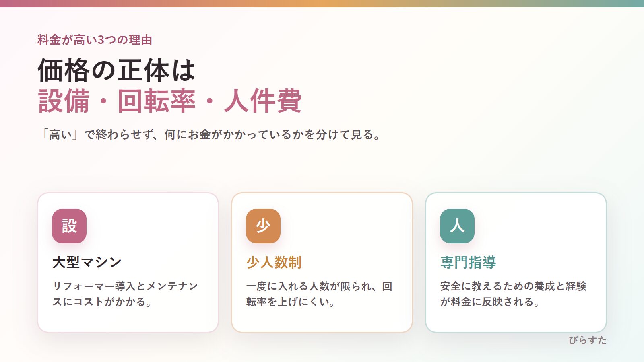Select the 大型マシン card heading
The height and width of the screenshot is (362, 644).
(x=87, y=262)
